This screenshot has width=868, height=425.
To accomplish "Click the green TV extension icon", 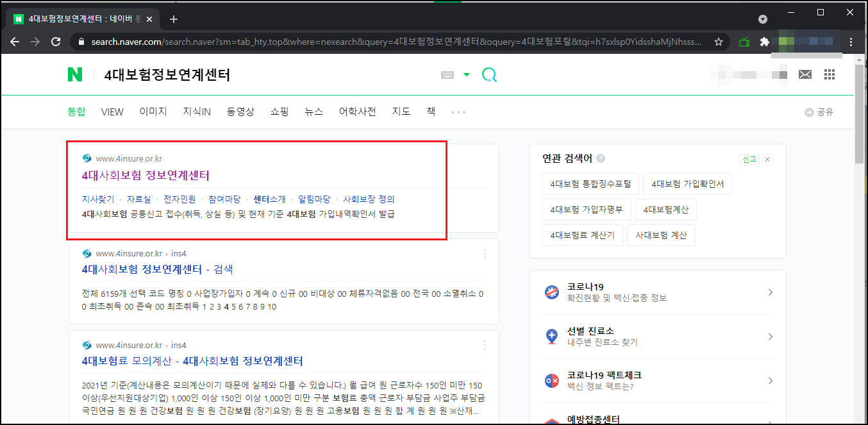I will click(x=744, y=42).
